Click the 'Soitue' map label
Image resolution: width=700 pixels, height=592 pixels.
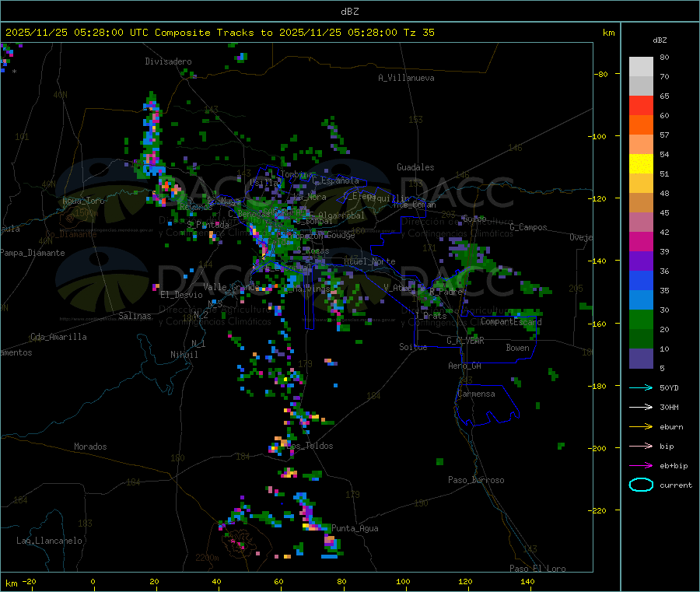click(413, 347)
